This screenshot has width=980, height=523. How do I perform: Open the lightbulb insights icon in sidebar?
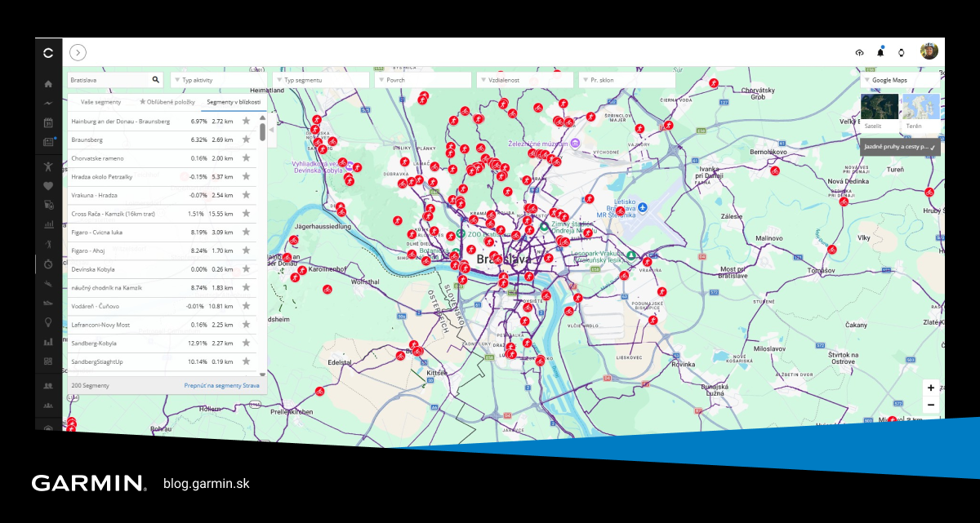[48, 322]
